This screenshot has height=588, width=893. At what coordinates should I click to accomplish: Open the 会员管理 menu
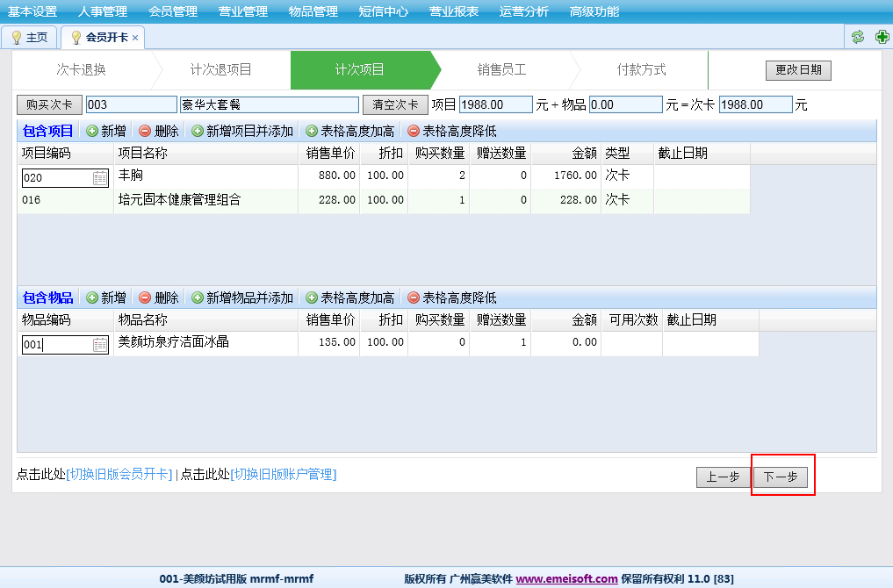(173, 11)
